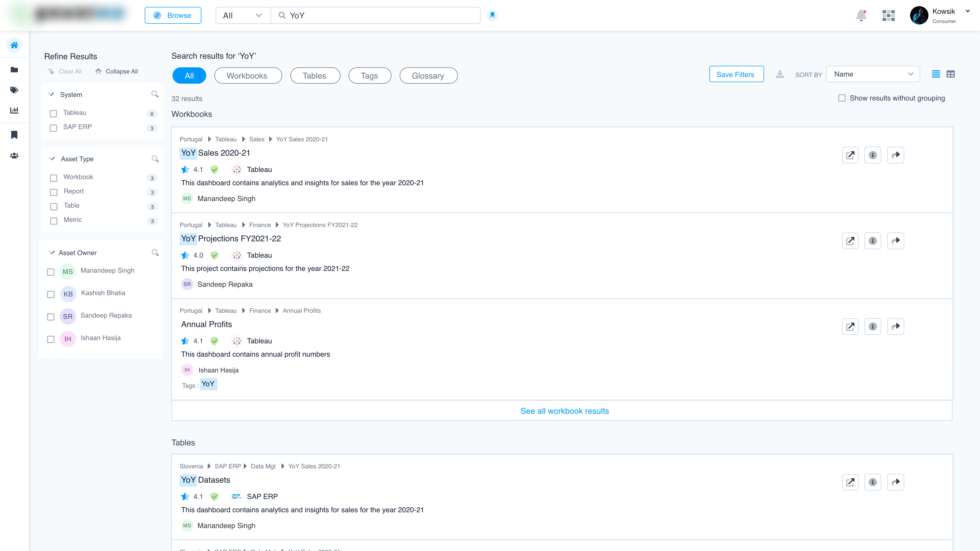The width and height of the screenshot is (980, 551).
Task: Enable Show results without grouping
Action: (841, 98)
